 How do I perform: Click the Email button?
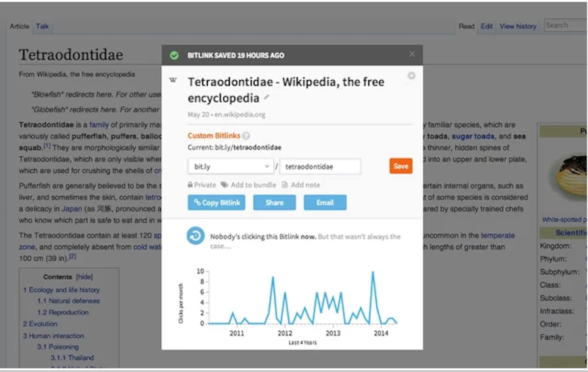pyautogui.click(x=325, y=203)
